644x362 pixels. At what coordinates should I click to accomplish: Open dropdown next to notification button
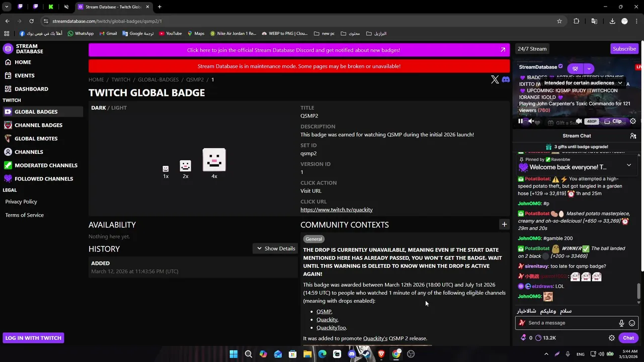coord(589,68)
